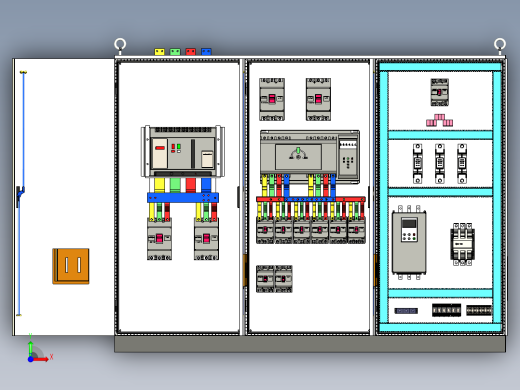Select the pink terminal blocks
Screen dimensions: 520x390
pyautogui.click(x=439, y=120)
